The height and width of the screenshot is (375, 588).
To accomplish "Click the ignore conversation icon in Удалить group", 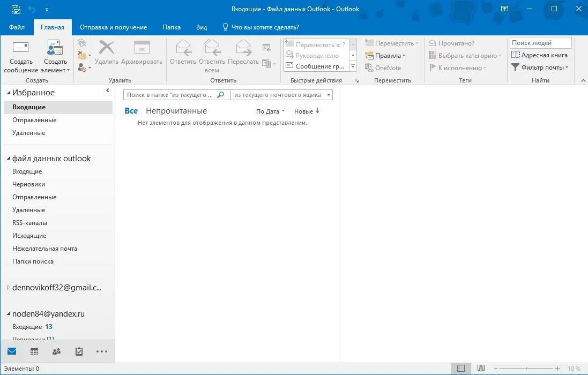I will (x=82, y=43).
